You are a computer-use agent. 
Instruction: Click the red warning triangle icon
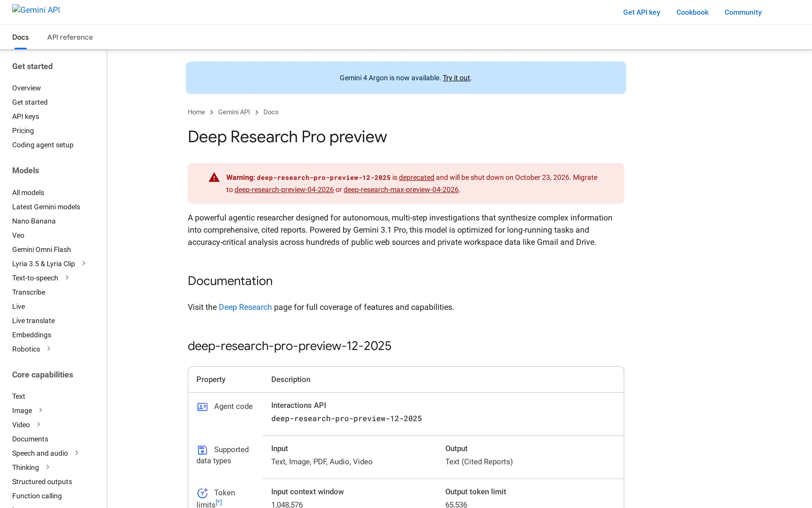click(x=214, y=177)
